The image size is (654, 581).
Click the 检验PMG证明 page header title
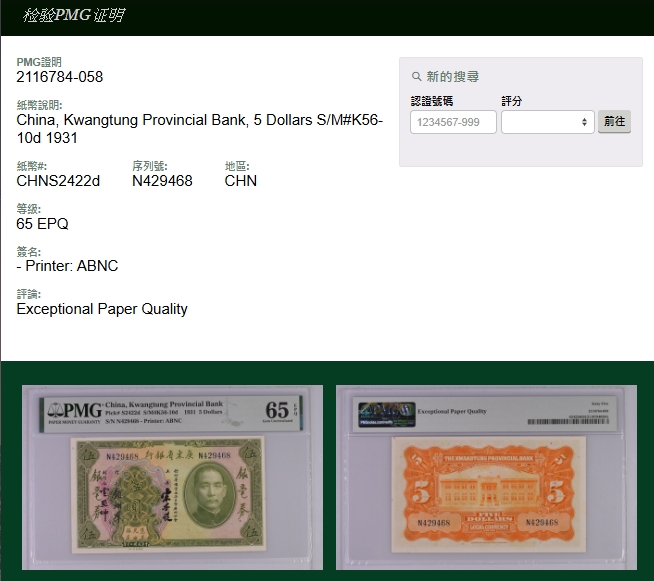tap(73, 15)
